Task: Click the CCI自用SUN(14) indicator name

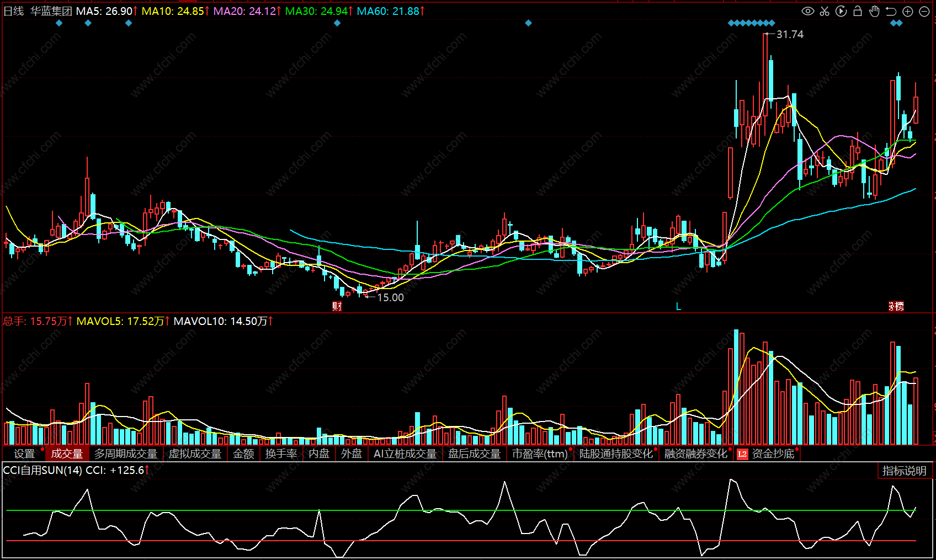Action: (42, 470)
